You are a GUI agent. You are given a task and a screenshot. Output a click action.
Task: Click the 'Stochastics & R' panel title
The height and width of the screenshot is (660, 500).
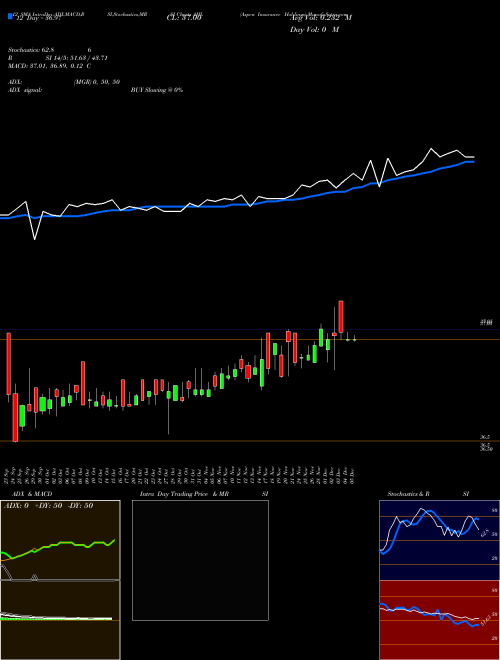(409, 494)
